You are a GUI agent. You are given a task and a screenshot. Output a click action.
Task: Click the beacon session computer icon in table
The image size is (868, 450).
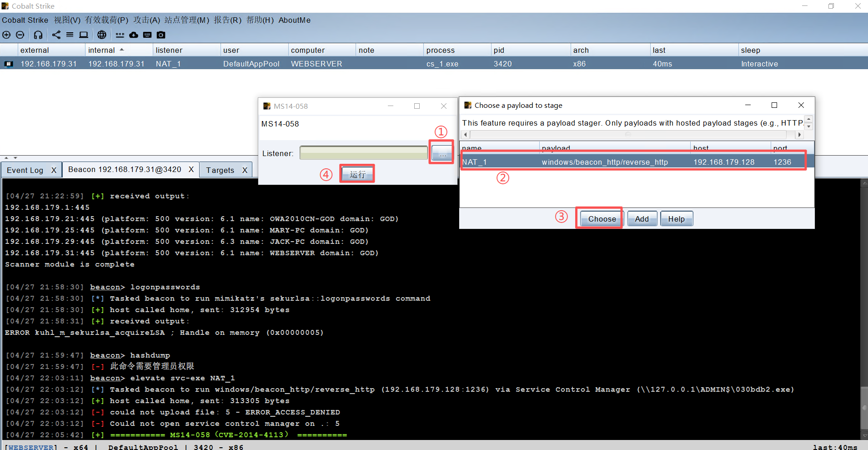[x=9, y=64]
